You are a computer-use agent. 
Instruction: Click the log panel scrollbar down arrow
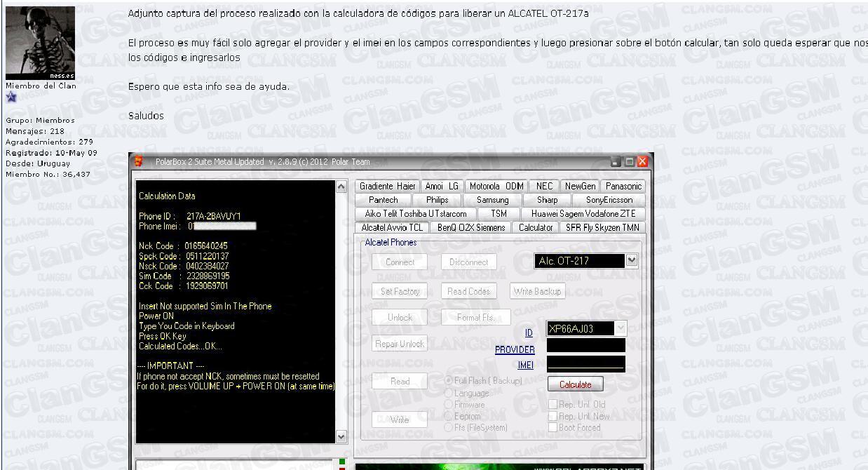(342, 437)
